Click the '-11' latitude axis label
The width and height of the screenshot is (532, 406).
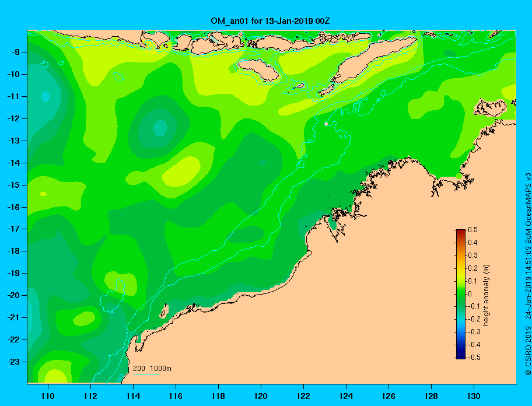coord(13,97)
